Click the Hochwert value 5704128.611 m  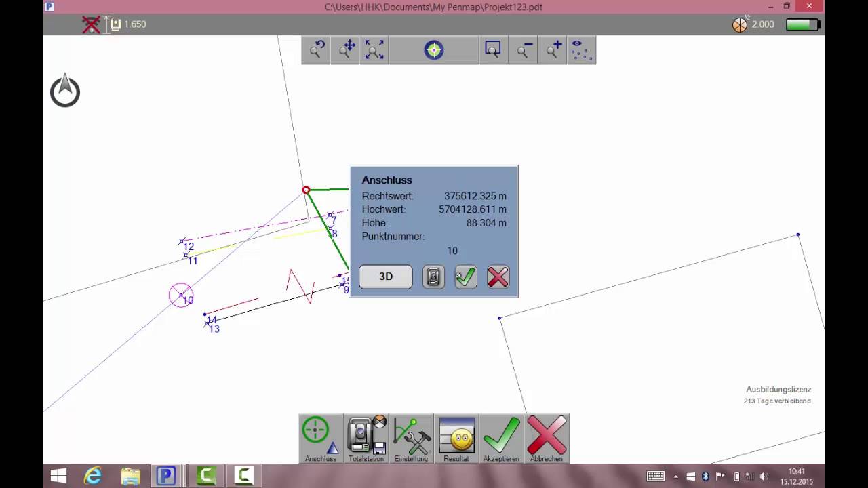473,209
